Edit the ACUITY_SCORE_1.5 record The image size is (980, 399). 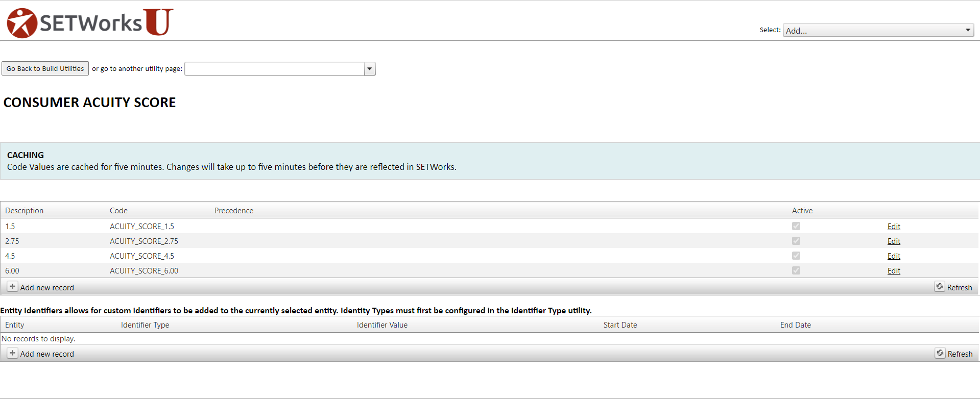tap(894, 227)
